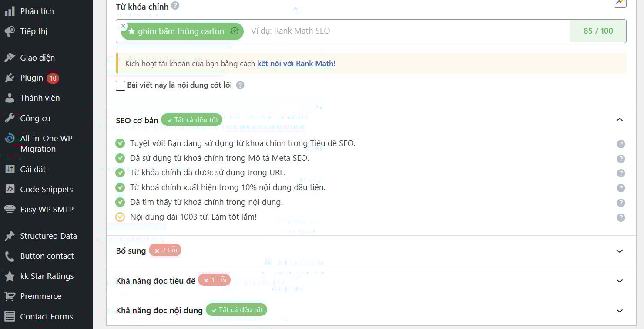
Task: Collapse the SEO cơ bản section
Action: point(620,119)
